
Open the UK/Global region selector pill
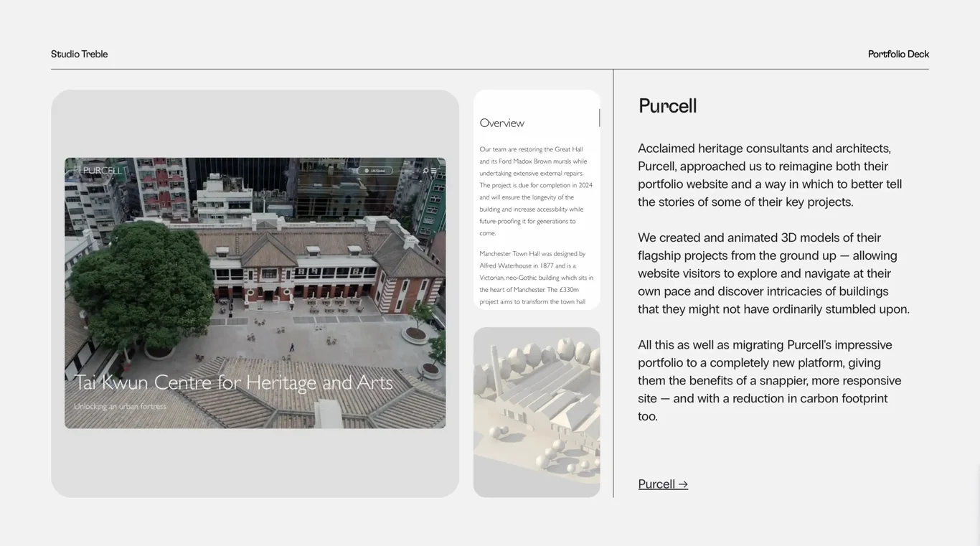(x=375, y=171)
